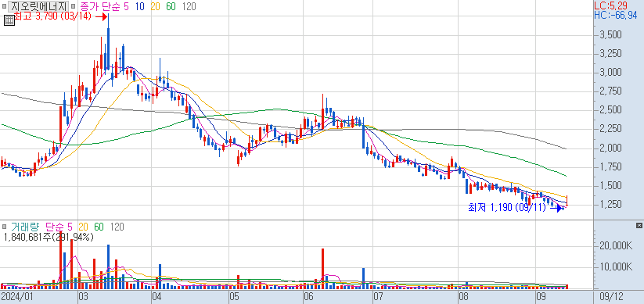The image size is (644, 304).
Task: Click the 07 month date axis label
Action: coord(378,296)
